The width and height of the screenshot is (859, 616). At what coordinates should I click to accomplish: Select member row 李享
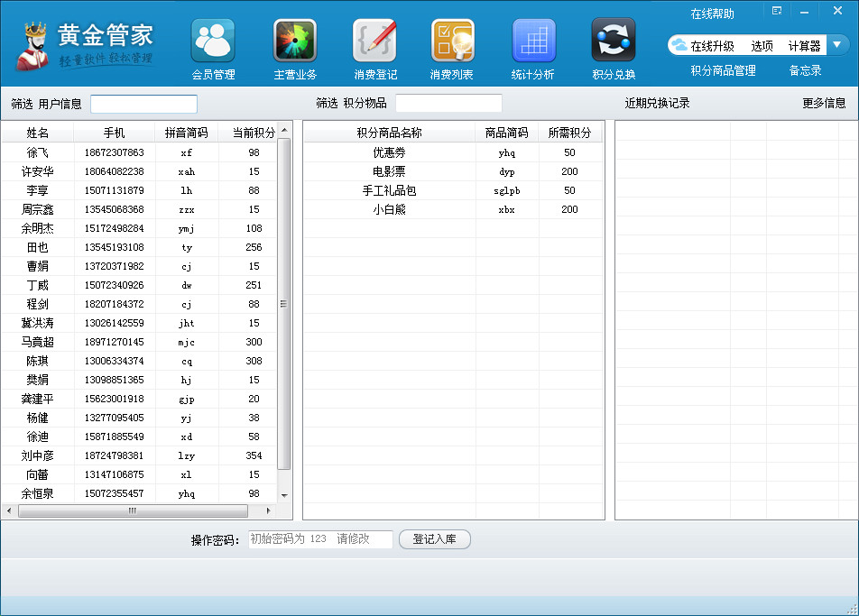coord(139,190)
